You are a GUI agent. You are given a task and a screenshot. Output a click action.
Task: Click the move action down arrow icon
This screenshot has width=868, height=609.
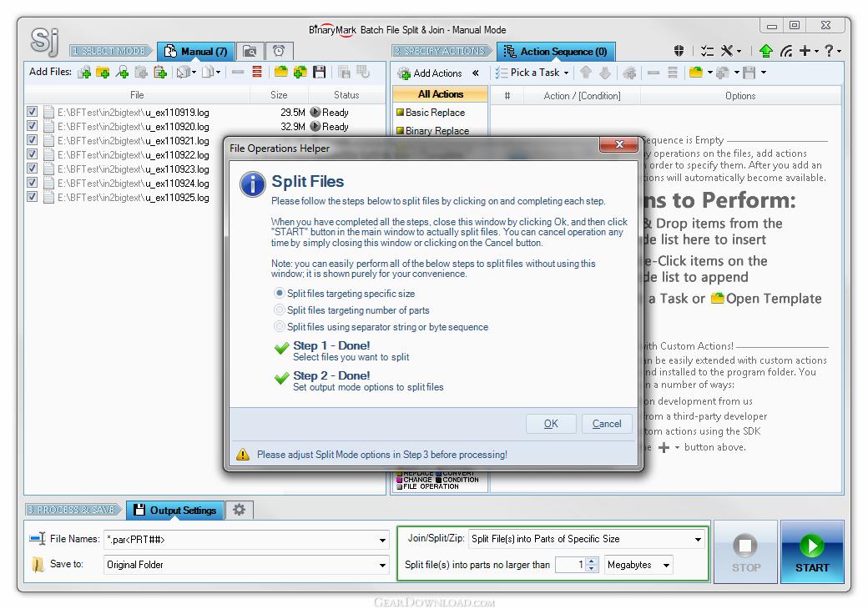point(605,73)
